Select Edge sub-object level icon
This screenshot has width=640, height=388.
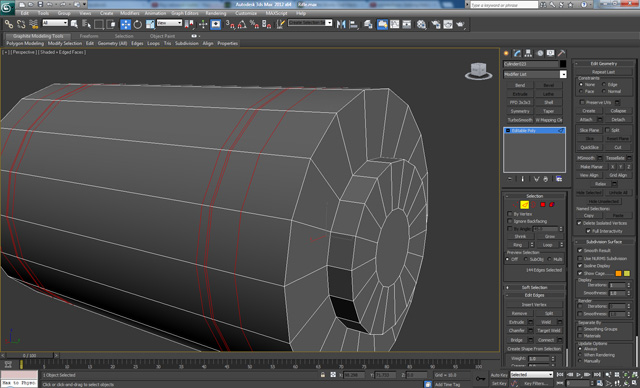pos(524,204)
